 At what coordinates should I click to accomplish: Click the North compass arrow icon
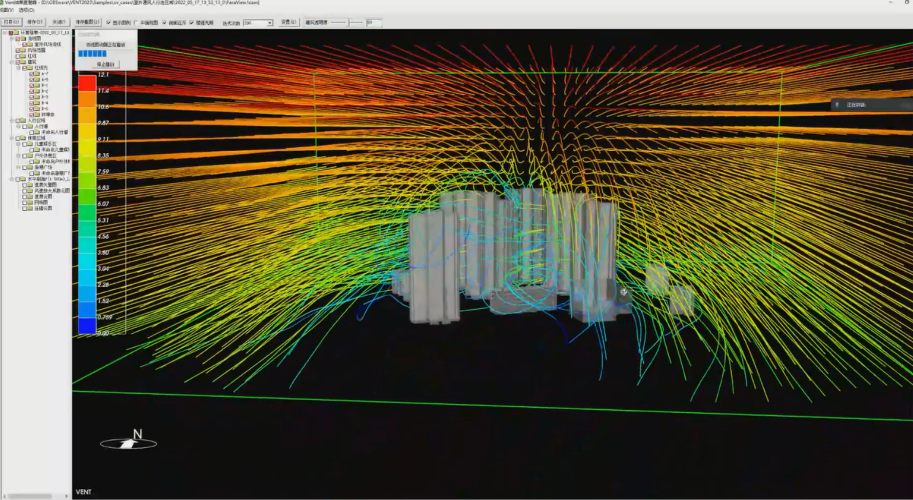(x=124, y=441)
